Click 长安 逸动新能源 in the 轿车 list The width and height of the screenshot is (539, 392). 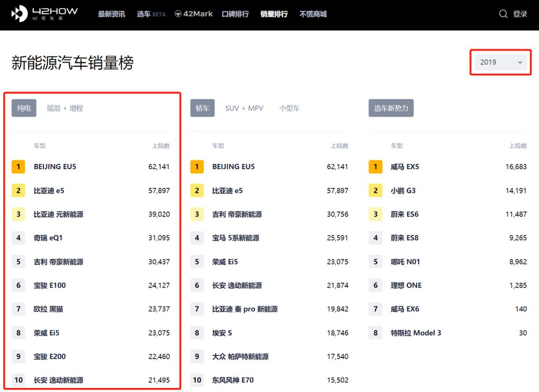237,285
